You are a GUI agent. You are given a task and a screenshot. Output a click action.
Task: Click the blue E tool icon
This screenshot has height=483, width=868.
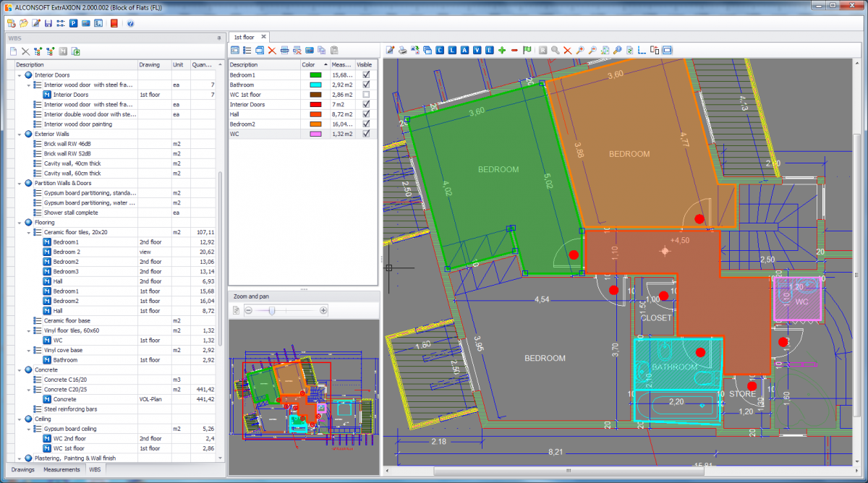(489, 50)
